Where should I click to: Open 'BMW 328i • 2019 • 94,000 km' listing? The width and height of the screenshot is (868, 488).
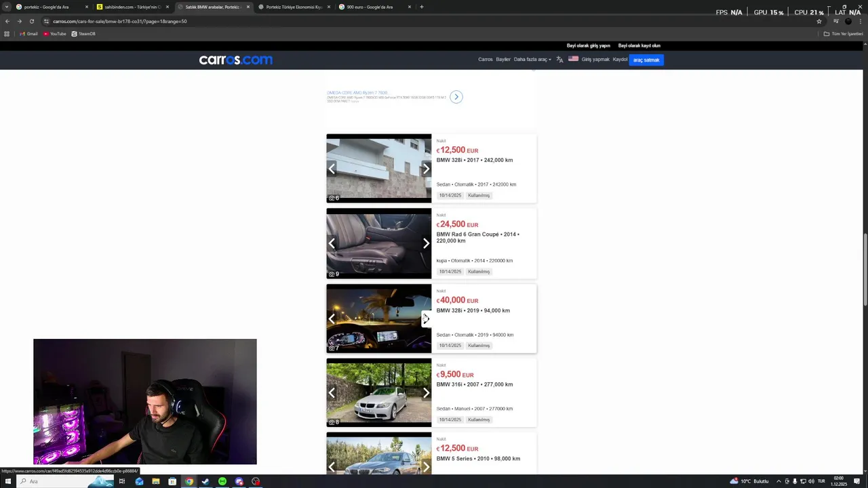click(473, 310)
